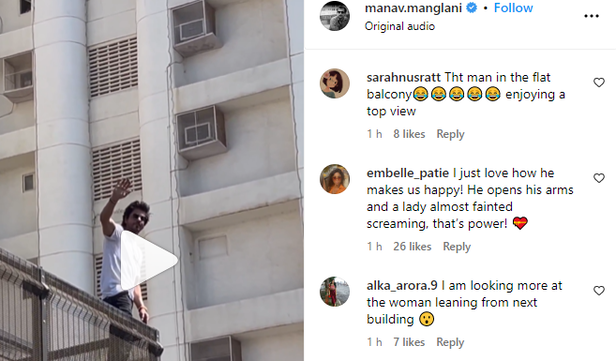Like sarahnusratt's comment with the heart icon
Image resolution: width=616 pixels, height=361 pixels.
(x=599, y=82)
